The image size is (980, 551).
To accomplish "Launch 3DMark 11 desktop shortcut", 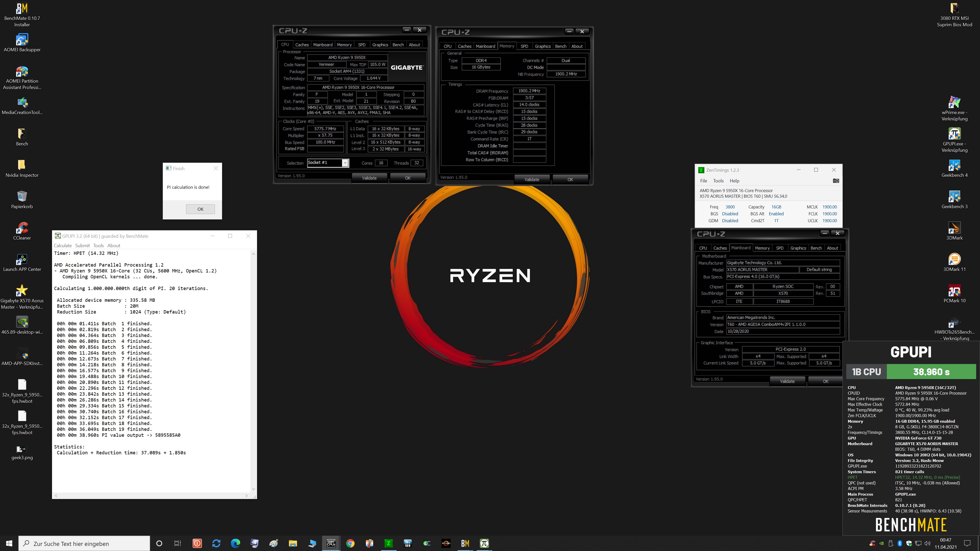I will coord(954,263).
